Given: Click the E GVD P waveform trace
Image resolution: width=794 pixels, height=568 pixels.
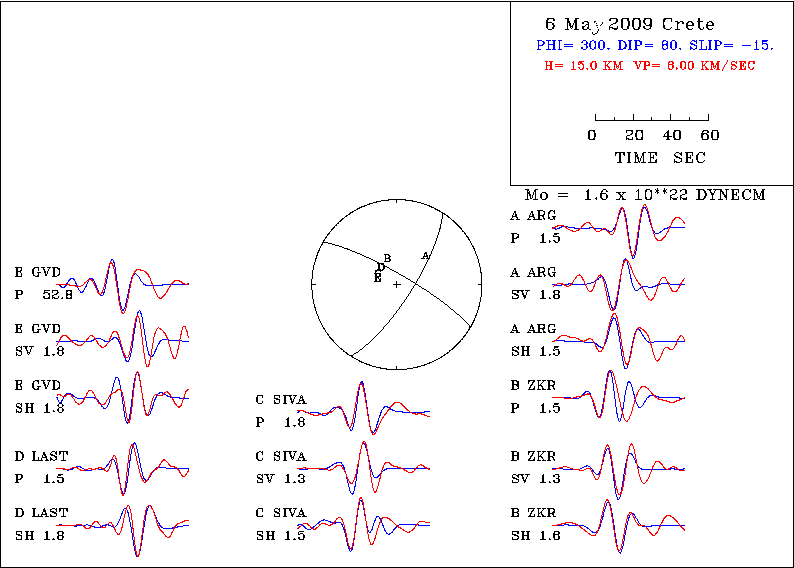Looking at the screenshot, I should [x=123, y=287].
